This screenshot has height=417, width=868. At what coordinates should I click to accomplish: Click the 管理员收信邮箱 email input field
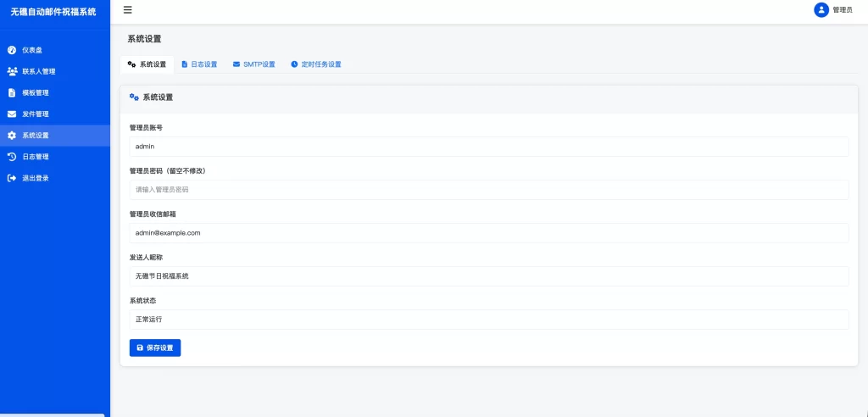[488, 233]
